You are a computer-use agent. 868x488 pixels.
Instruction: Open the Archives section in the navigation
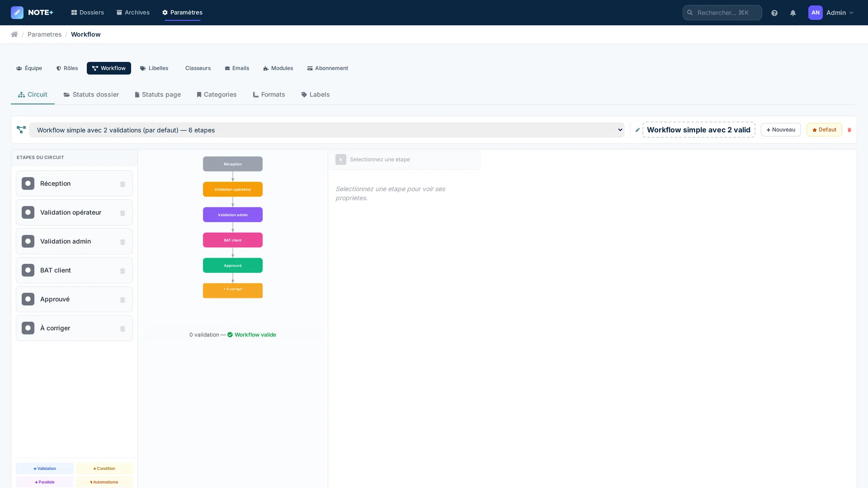133,12
